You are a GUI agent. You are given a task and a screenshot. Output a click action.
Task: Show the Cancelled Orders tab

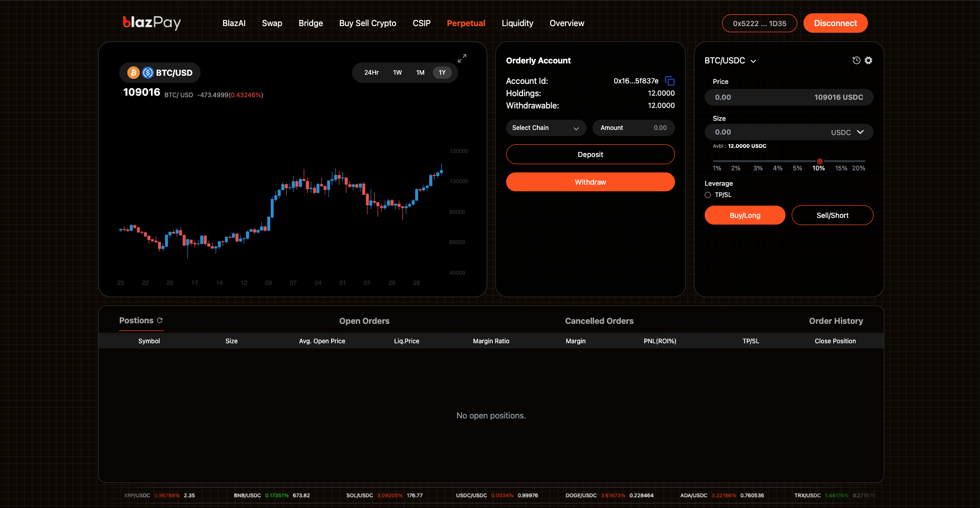point(599,321)
